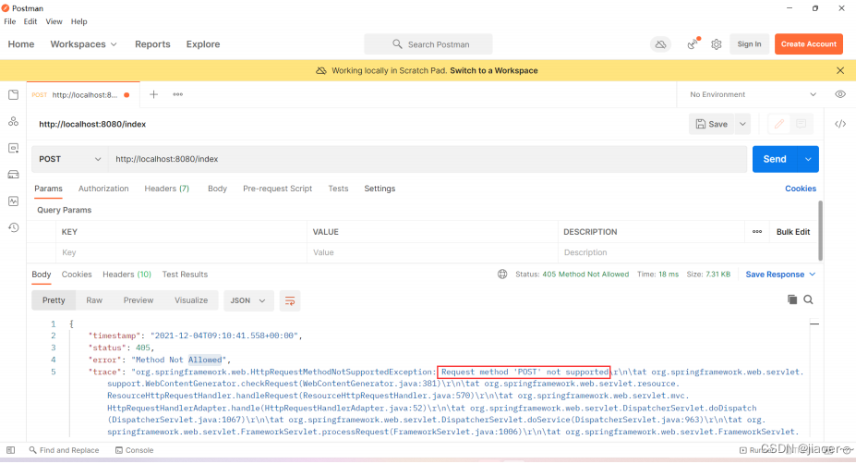Click the Save button
The height and width of the screenshot is (464, 868).
tap(711, 125)
